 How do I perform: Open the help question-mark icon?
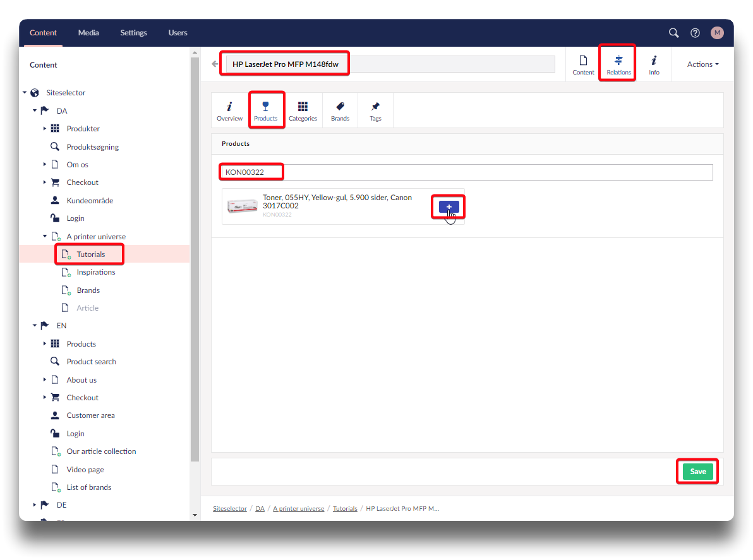pyautogui.click(x=695, y=33)
